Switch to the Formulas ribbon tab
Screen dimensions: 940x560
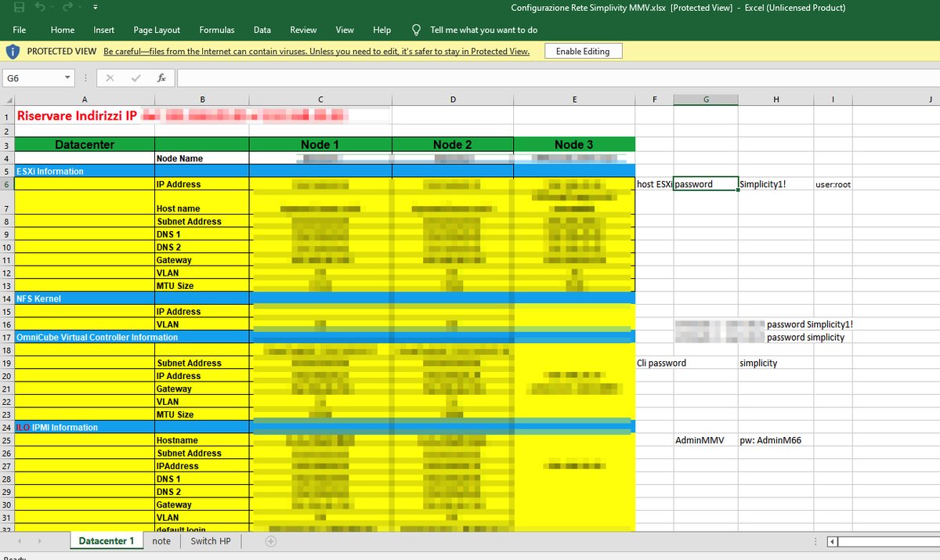[216, 30]
